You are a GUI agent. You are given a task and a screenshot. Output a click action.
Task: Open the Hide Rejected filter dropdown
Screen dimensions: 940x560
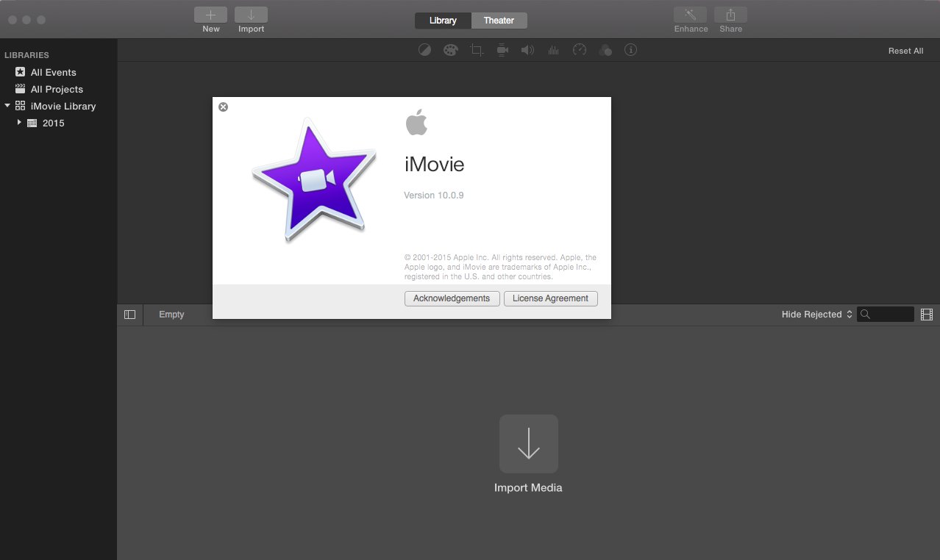[x=816, y=315]
